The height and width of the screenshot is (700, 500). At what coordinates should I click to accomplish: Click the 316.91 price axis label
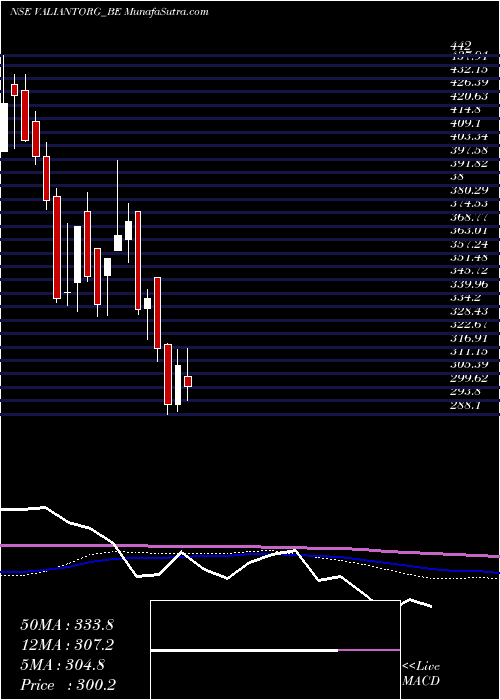469,338
